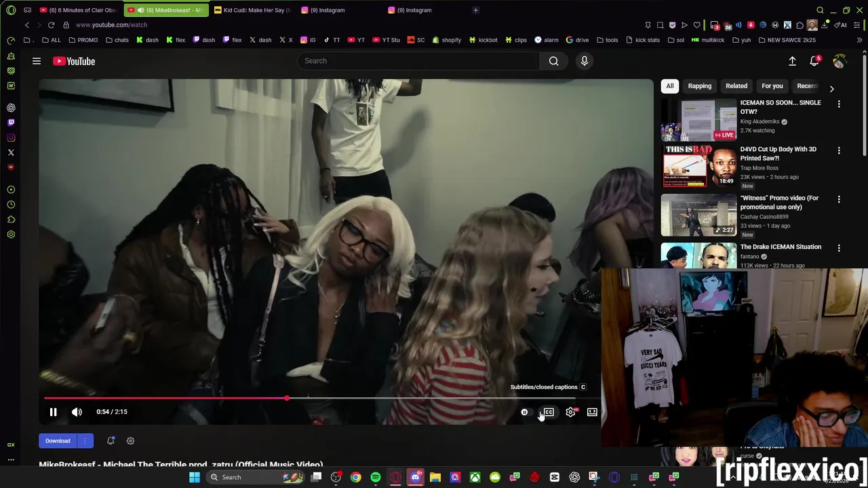
Task: Open Twitch icon in Opera sidebar
Action: [11, 123]
